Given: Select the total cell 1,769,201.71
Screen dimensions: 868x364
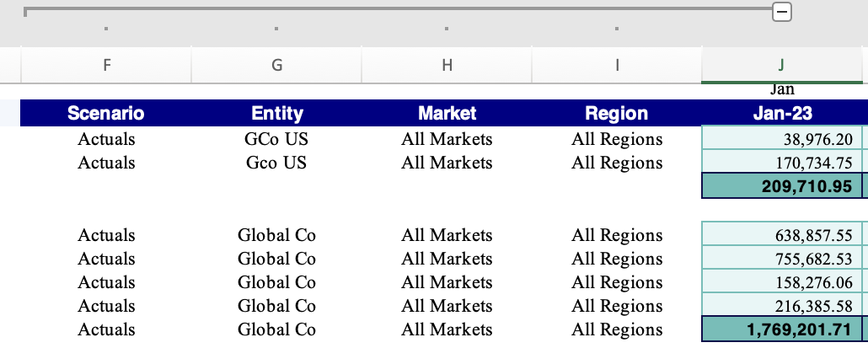Looking at the screenshot, I should pyautogui.click(x=782, y=329).
